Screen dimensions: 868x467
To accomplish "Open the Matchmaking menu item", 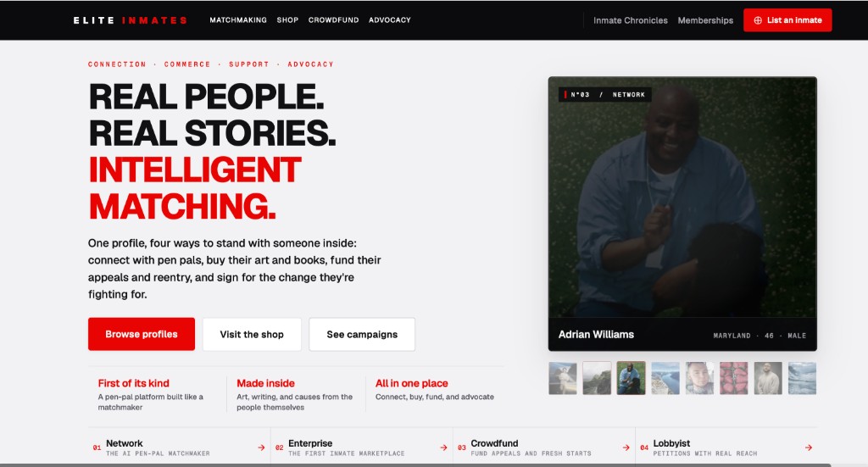I will tap(238, 20).
